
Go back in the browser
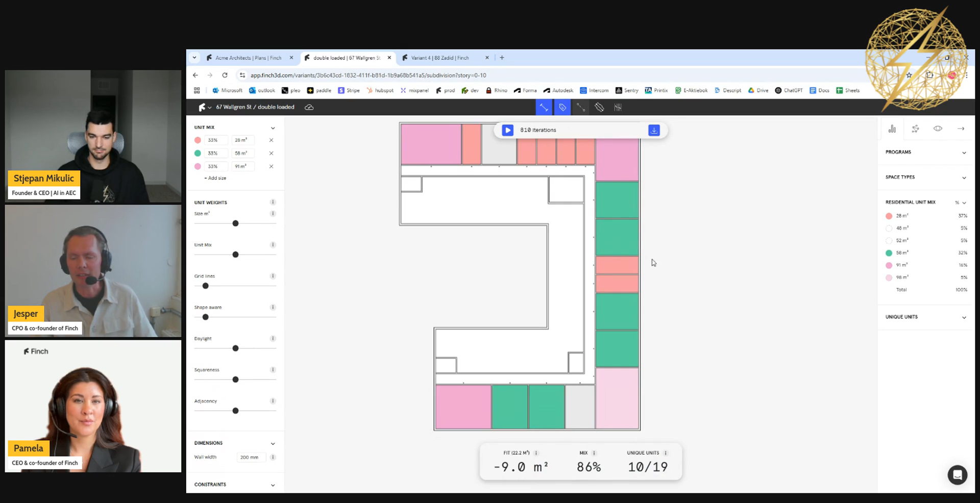[x=195, y=75]
